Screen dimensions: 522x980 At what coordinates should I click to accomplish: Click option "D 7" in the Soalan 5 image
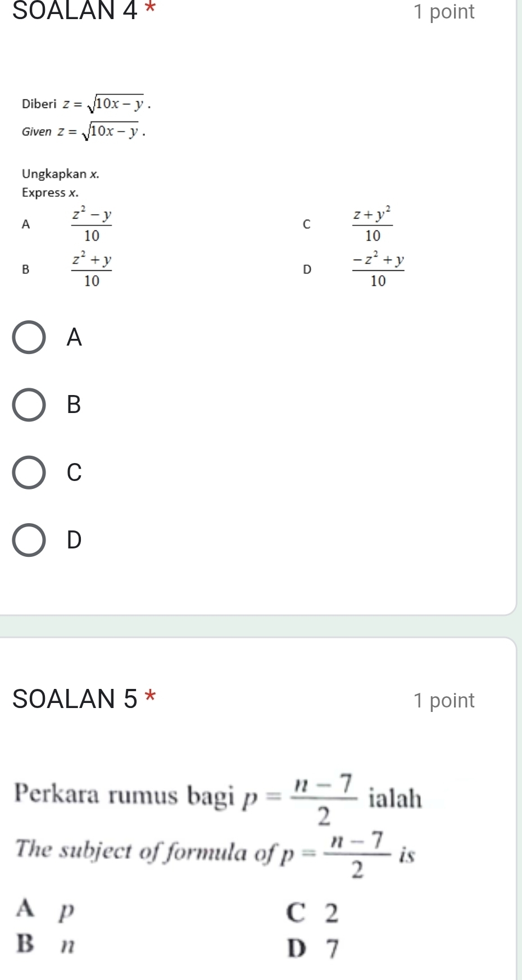coord(314,949)
